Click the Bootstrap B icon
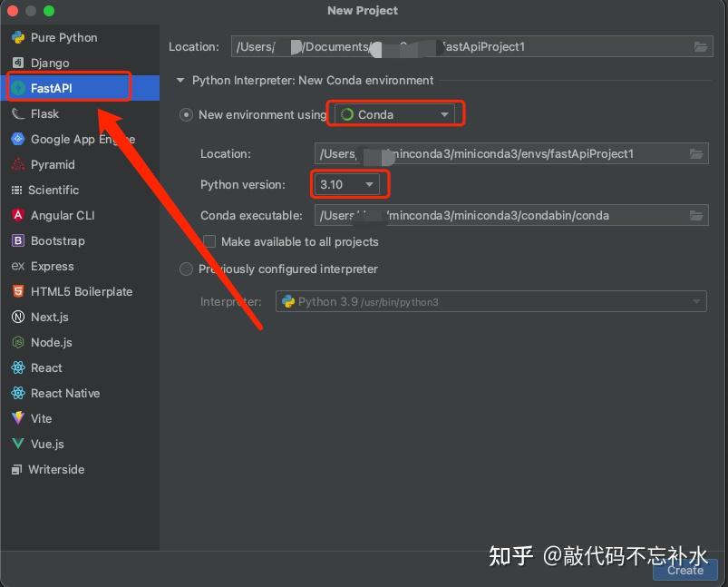Image resolution: width=728 pixels, height=587 pixels. tap(17, 240)
